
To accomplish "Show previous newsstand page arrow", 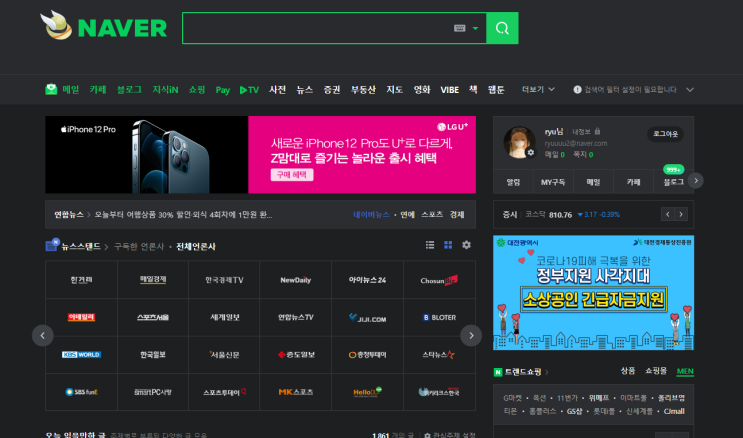I will (x=43, y=336).
